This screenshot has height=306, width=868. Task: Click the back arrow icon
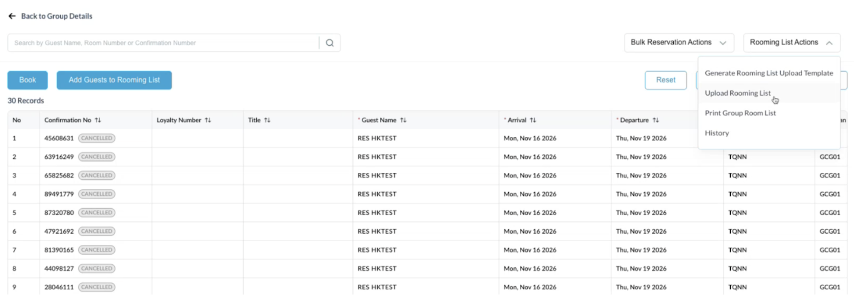tap(12, 16)
